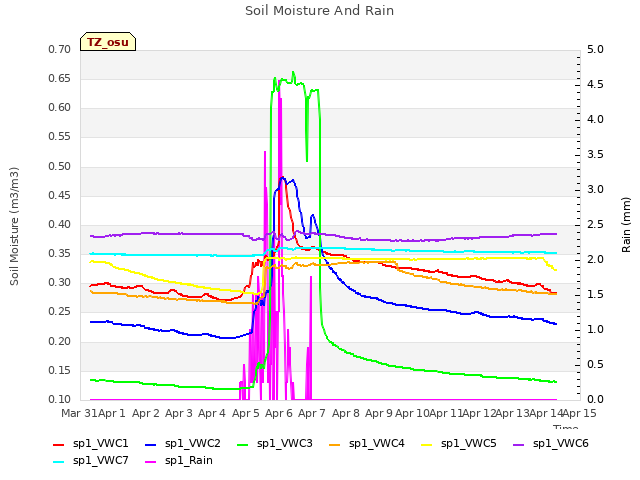640x480 pixels.
Task: Click the cyan sp1_VWC7 legend swatch
Action: point(59,462)
